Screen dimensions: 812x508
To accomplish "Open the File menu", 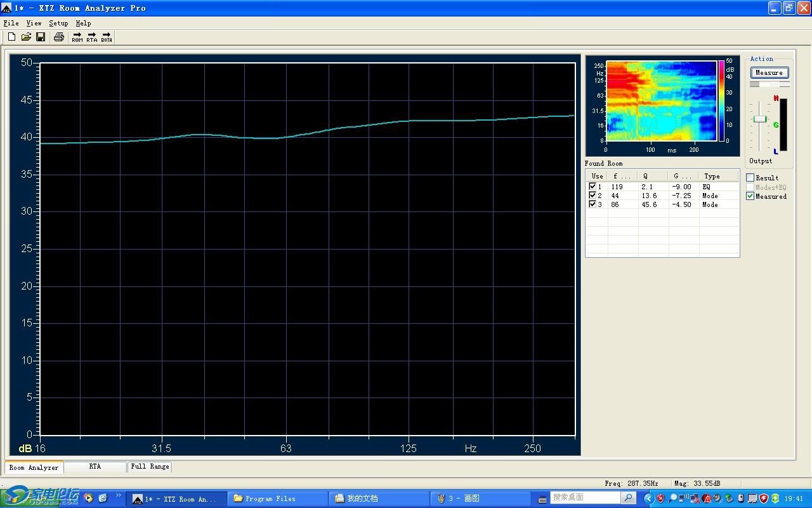I will [x=11, y=23].
